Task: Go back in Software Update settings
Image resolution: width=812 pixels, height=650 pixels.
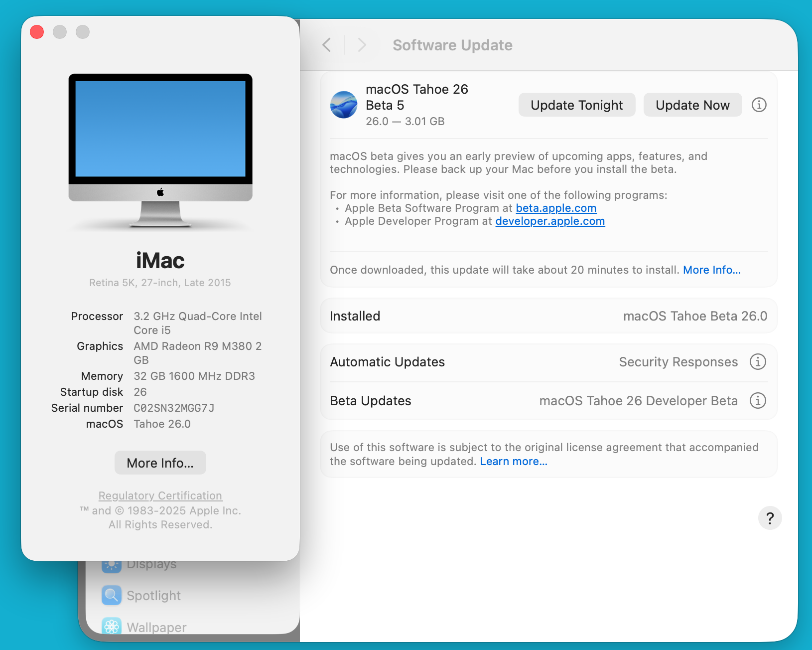Action: point(327,45)
